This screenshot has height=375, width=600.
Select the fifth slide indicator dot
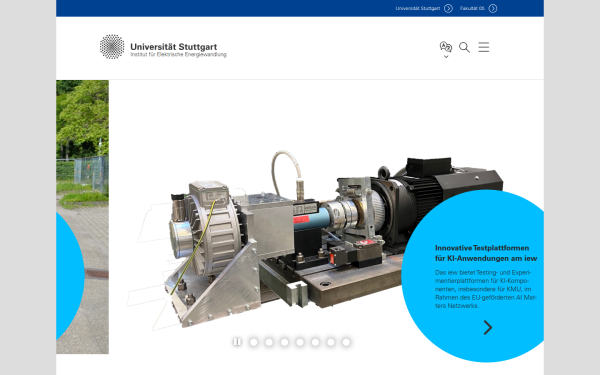tap(315, 342)
